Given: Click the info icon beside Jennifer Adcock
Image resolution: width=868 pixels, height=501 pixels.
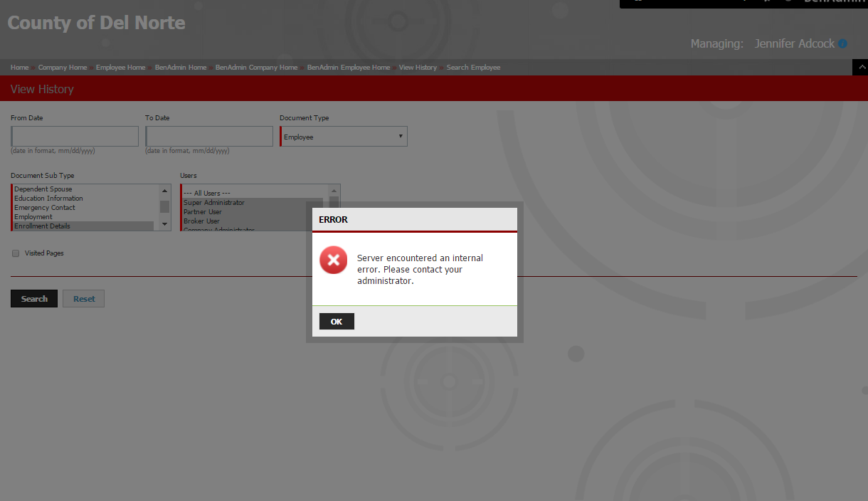Looking at the screenshot, I should point(843,44).
